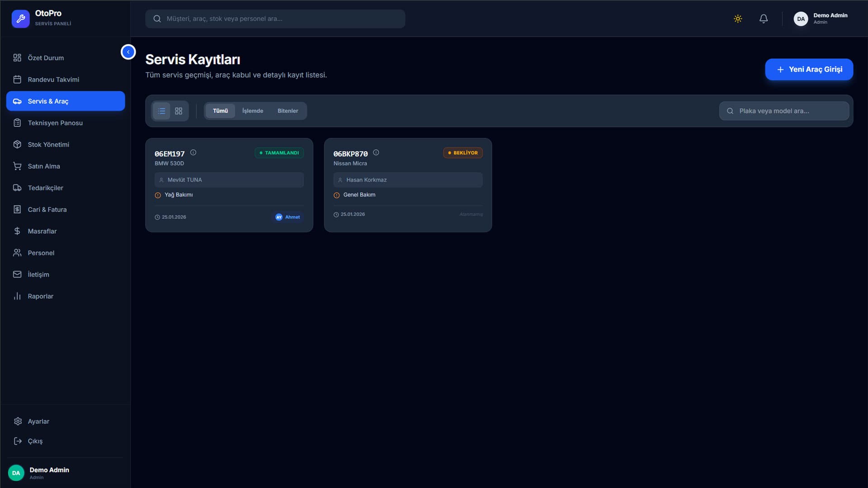Open the Nissan Micra service card
868x488 pixels.
click(x=407, y=185)
